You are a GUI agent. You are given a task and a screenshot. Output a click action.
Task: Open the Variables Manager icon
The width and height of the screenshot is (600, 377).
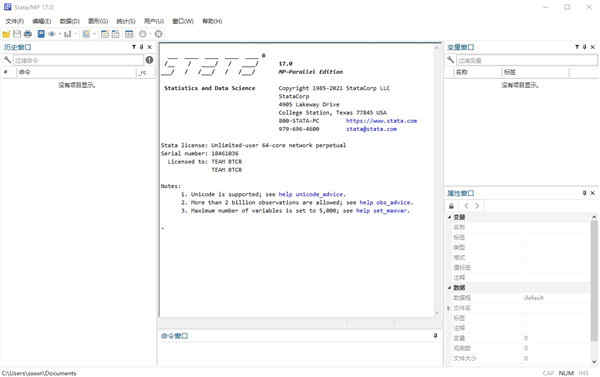click(x=129, y=34)
